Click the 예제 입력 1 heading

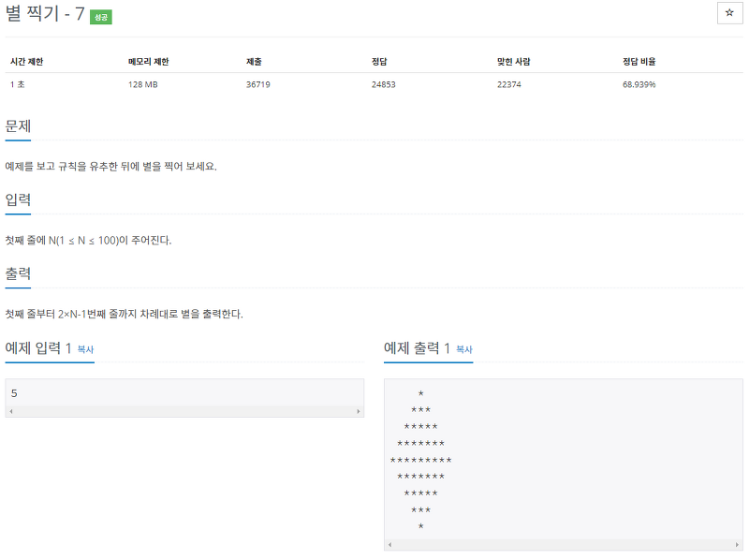click(38, 347)
